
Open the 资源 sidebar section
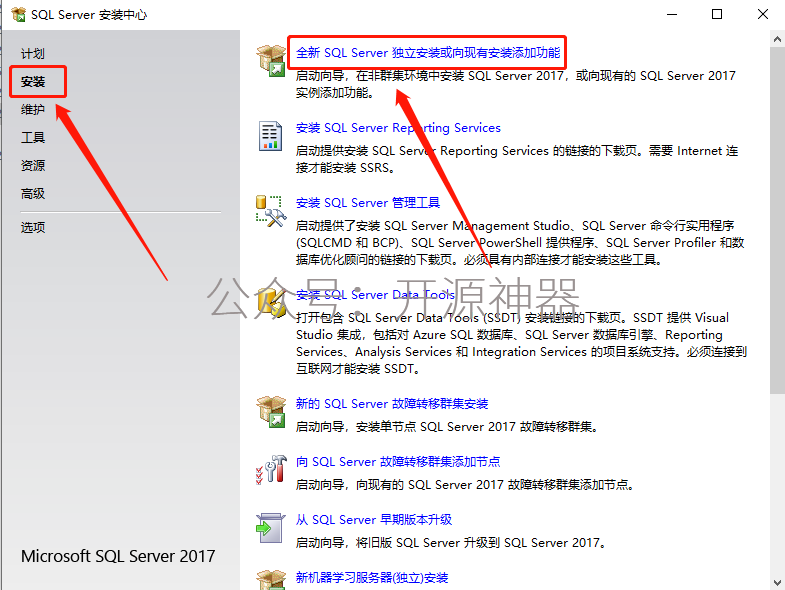pos(33,165)
